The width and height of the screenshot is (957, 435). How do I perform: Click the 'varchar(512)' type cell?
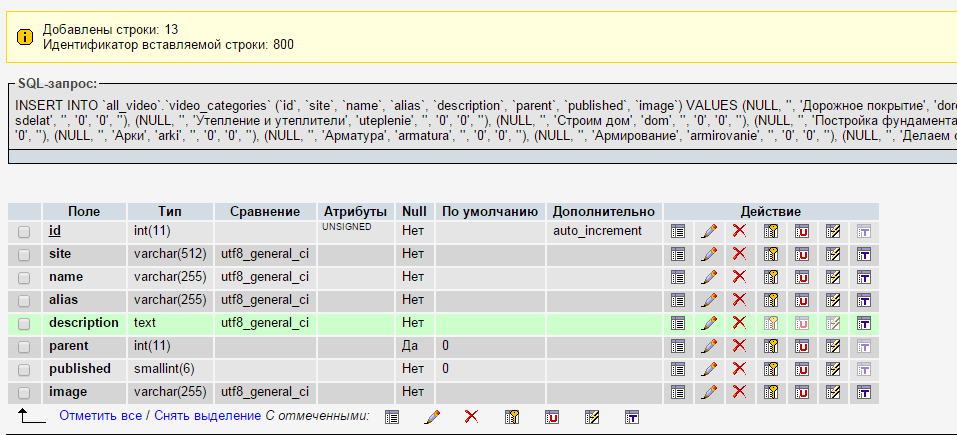[x=170, y=254]
